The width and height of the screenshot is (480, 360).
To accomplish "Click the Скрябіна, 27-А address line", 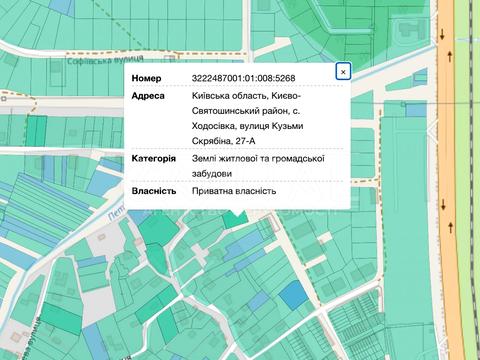I will [223, 141].
